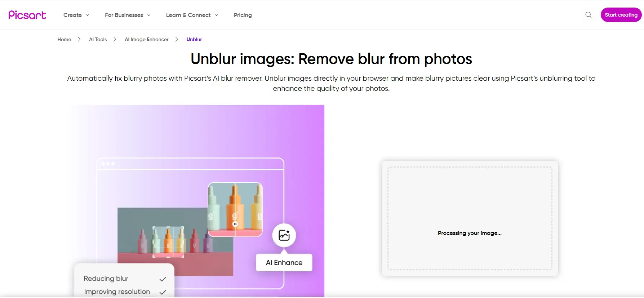Click the Picsart logo
Image resolution: width=644 pixels, height=298 pixels.
pos(27,15)
